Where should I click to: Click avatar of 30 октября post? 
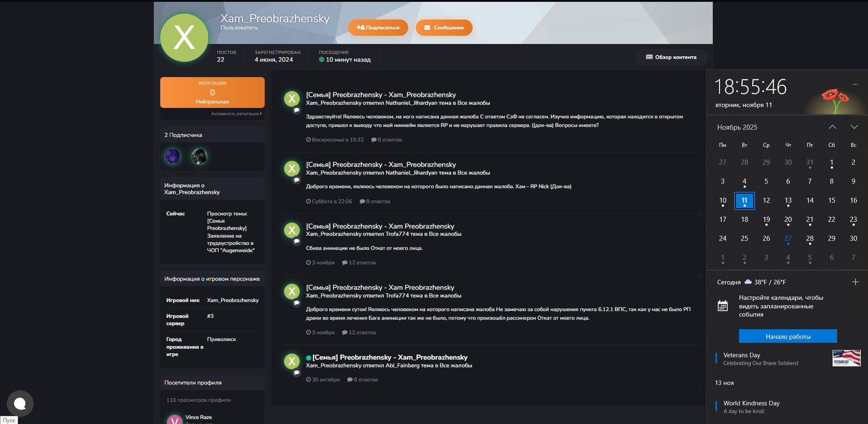pos(292,361)
